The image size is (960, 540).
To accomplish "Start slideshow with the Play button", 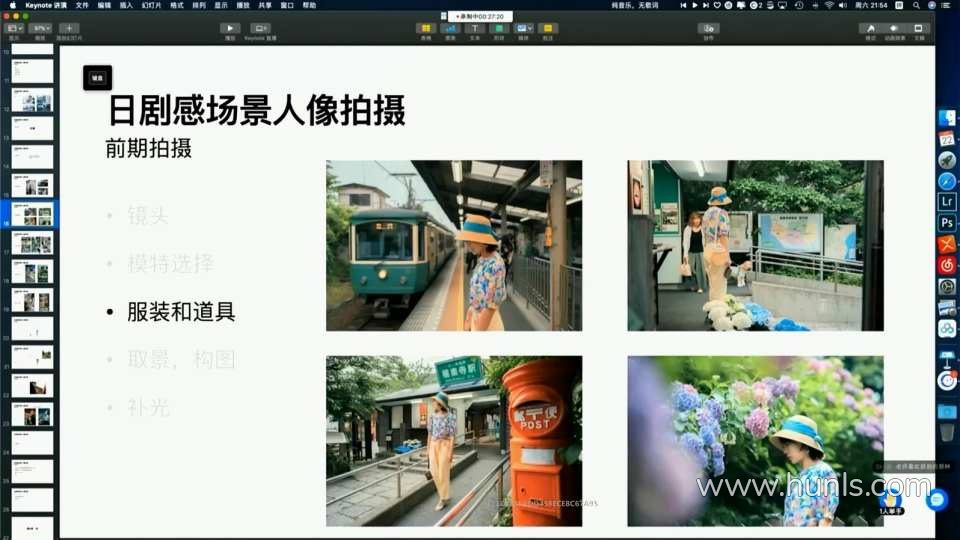I will coord(230,28).
